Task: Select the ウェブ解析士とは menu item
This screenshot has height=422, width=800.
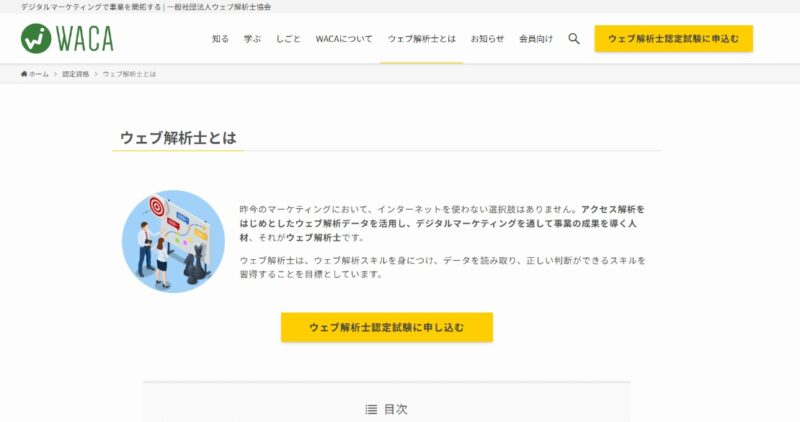Action: 421,39
